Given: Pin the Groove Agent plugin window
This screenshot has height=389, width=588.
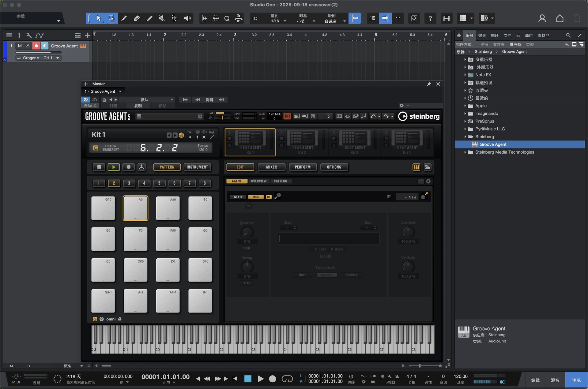Looking at the screenshot, I should 429,84.
